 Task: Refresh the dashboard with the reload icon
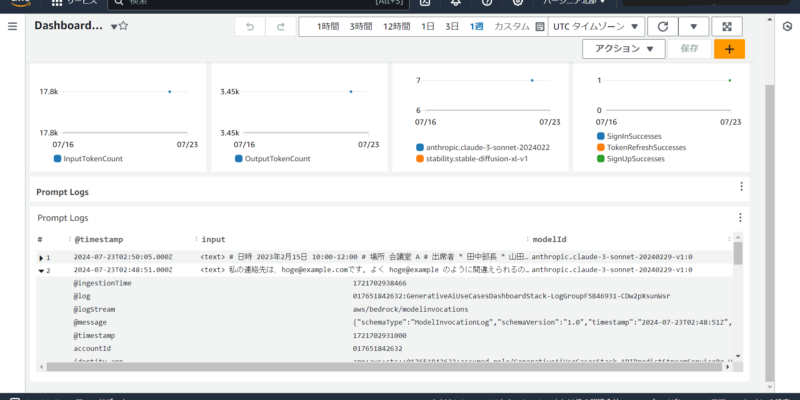661,26
